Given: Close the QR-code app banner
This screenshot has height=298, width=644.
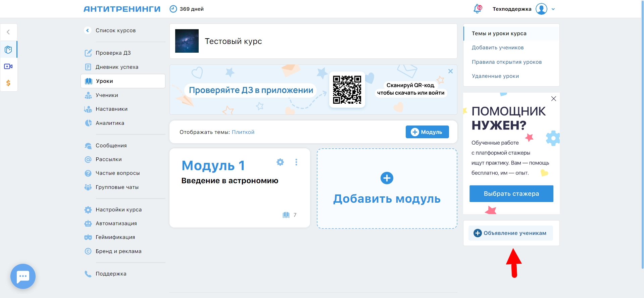Looking at the screenshot, I should (450, 71).
